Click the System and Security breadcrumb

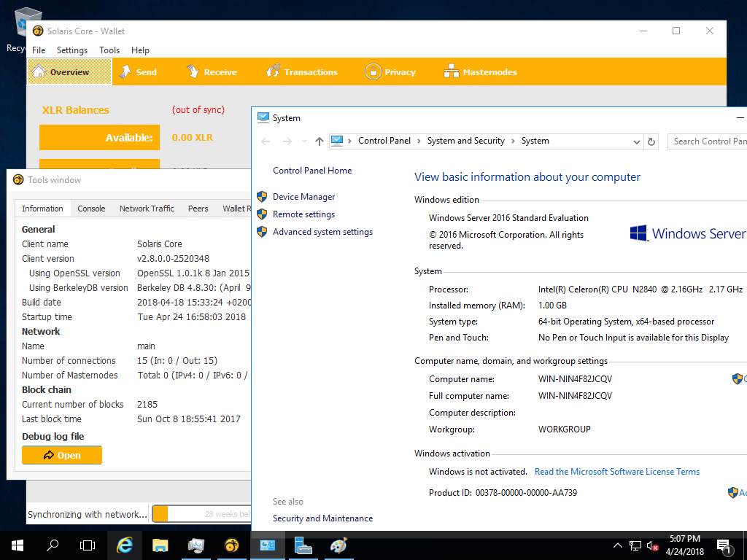coord(466,141)
